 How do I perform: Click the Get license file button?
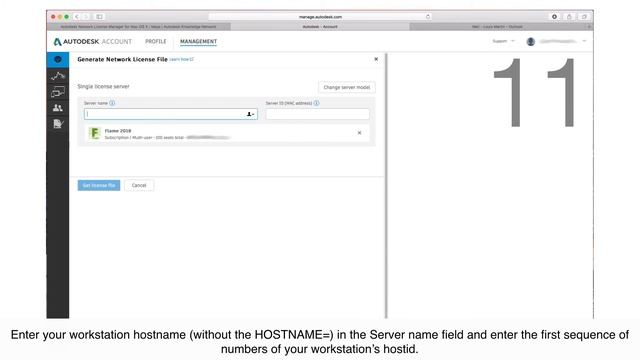(x=99, y=185)
